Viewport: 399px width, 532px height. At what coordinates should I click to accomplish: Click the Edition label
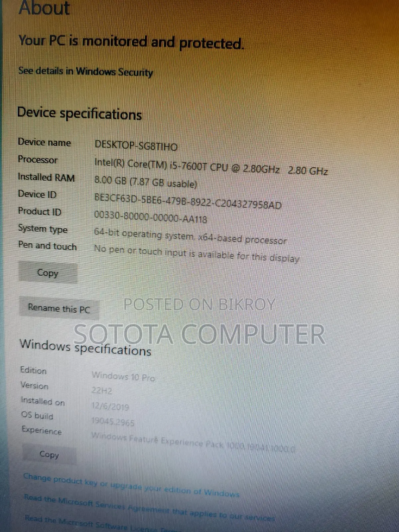(33, 370)
